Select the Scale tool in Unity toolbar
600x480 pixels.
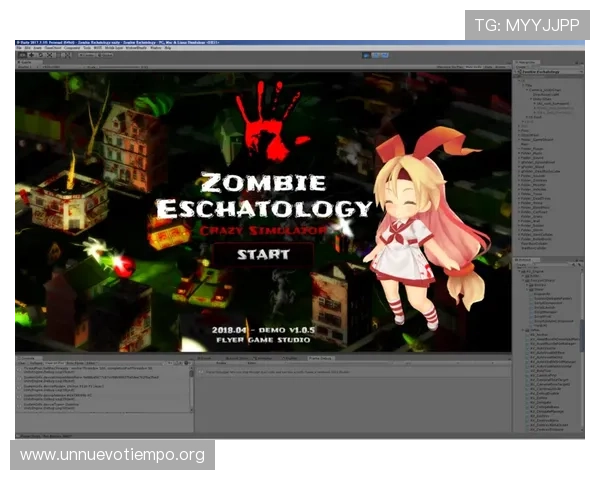pyautogui.click(x=43, y=55)
